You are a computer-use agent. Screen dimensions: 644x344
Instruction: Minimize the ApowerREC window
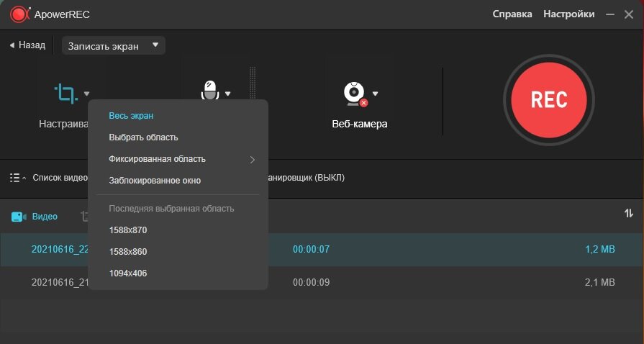tap(610, 14)
